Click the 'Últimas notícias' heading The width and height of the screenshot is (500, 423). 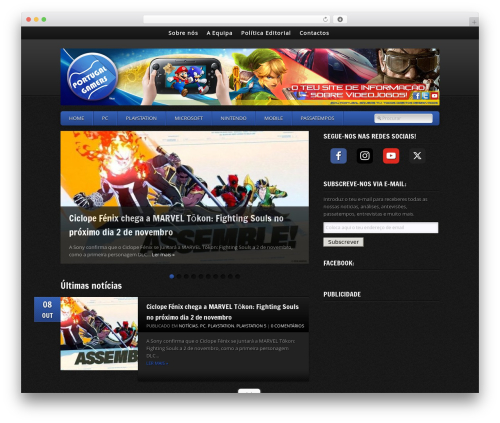(91, 286)
